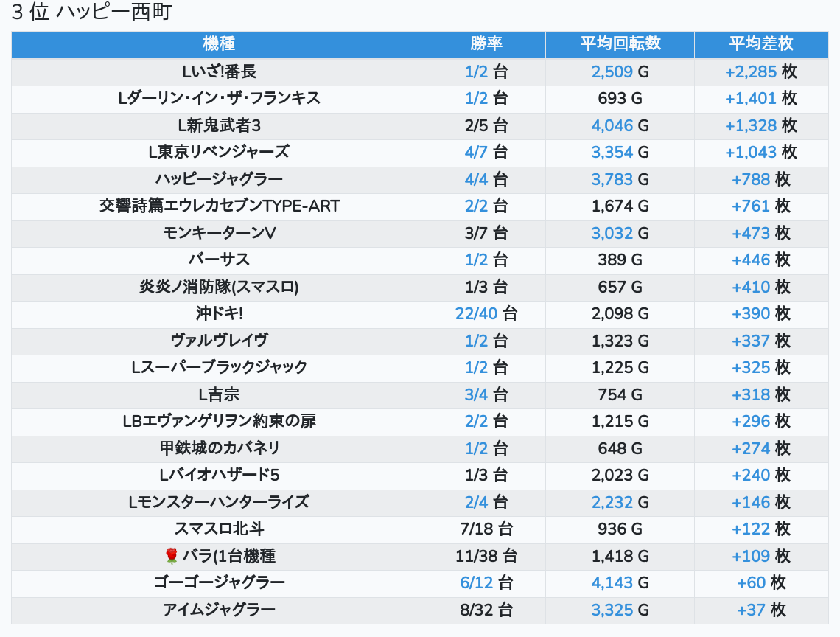Image resolution: width=840 pixels, height=637 pixels.
Task: Select the ハッピージャグラー row name
Action: (219, 179)
